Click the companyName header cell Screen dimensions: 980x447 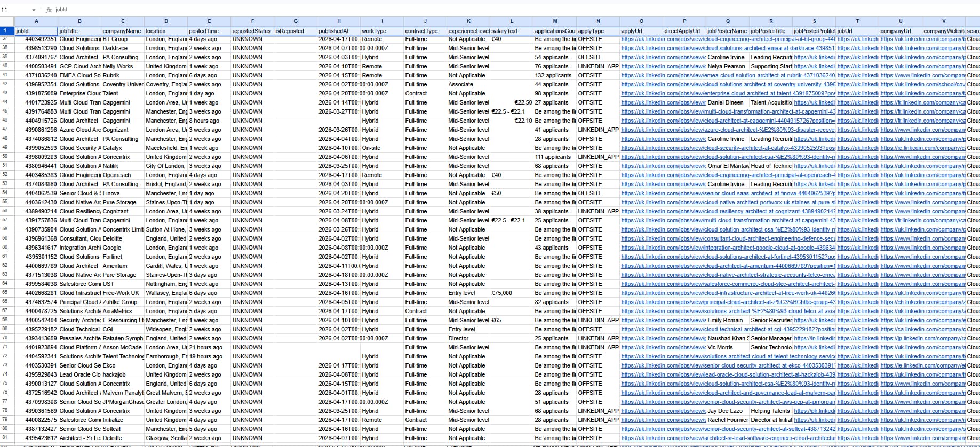point(123,31)
